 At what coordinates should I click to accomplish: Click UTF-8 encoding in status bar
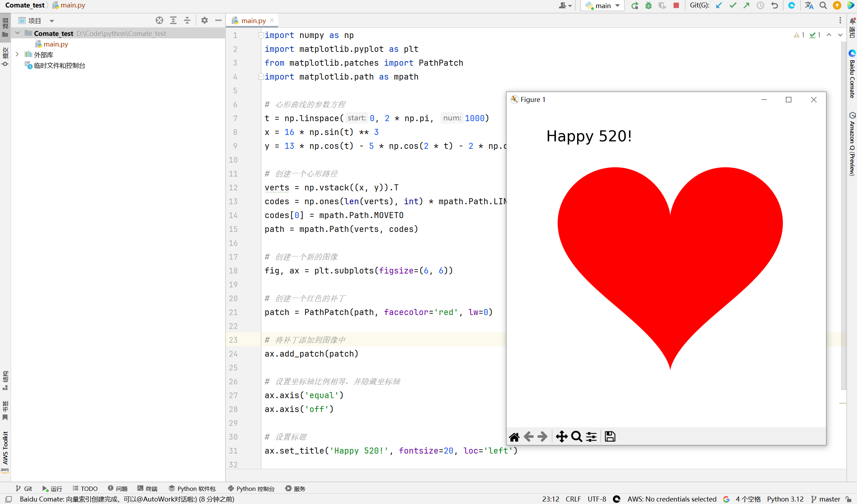click(x=597, y=499)
